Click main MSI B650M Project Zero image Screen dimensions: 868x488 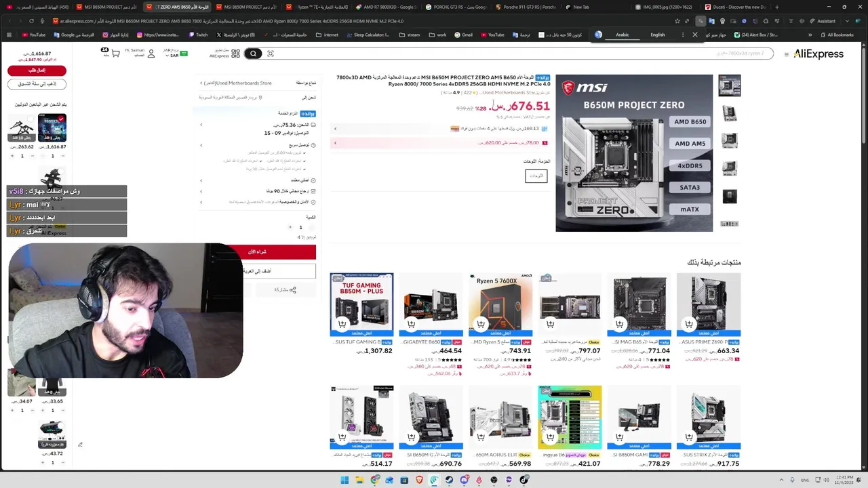click(x=634, y=153)
